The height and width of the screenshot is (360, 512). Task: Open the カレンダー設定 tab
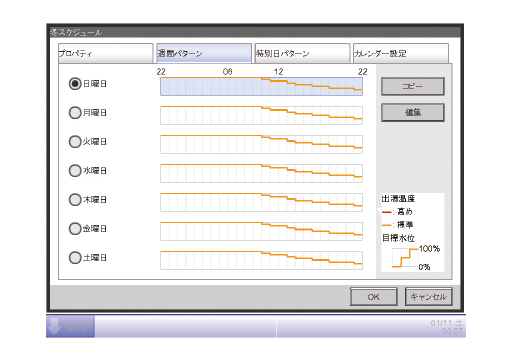401,53
